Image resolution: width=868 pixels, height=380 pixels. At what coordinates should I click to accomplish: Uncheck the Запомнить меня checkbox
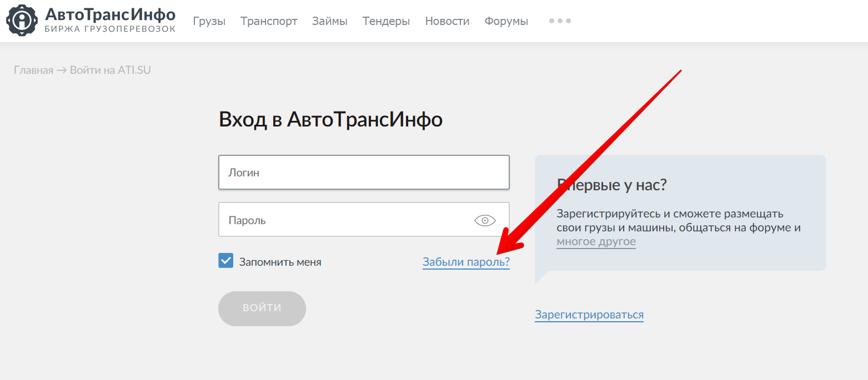coord(225,261)
